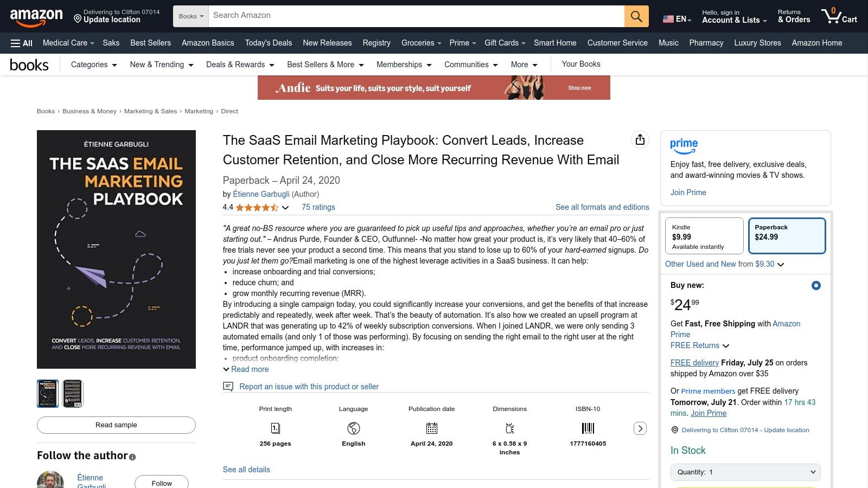Screen dimensions: 868x488
Task: Expand the Deals & Rewards dropdown
Action: point(240,65)
